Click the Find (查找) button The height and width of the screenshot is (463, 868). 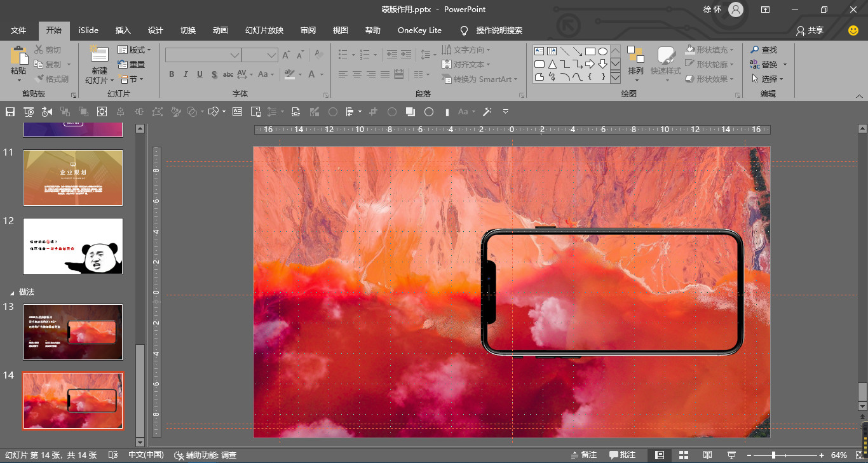[x=763, y=50]
